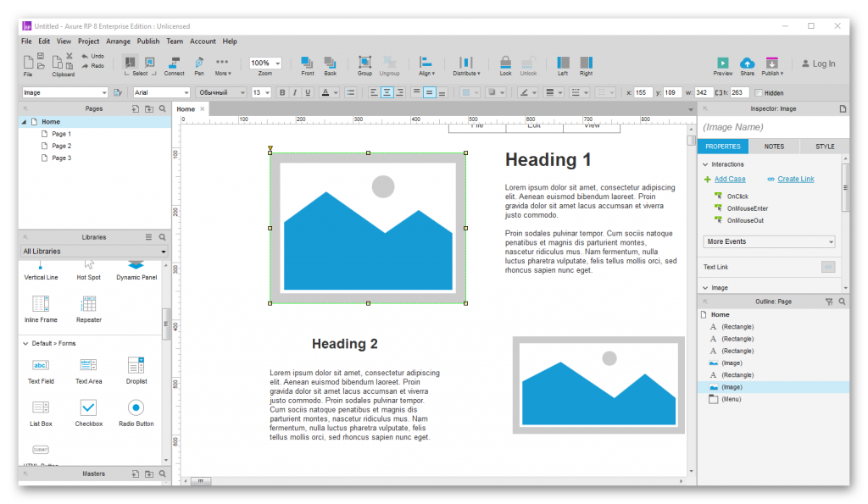Click the Group icon in toolbar
868x504 pixels.
coord(364,63)
